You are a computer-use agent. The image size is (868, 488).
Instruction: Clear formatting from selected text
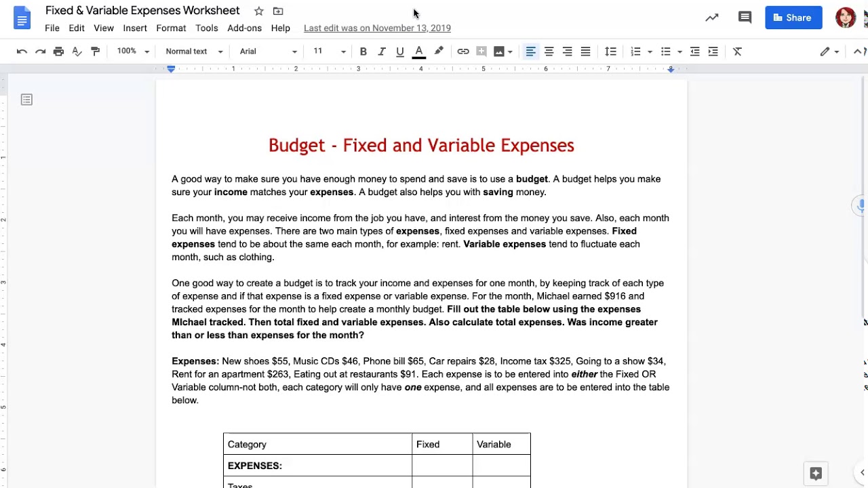coord(737,52)
